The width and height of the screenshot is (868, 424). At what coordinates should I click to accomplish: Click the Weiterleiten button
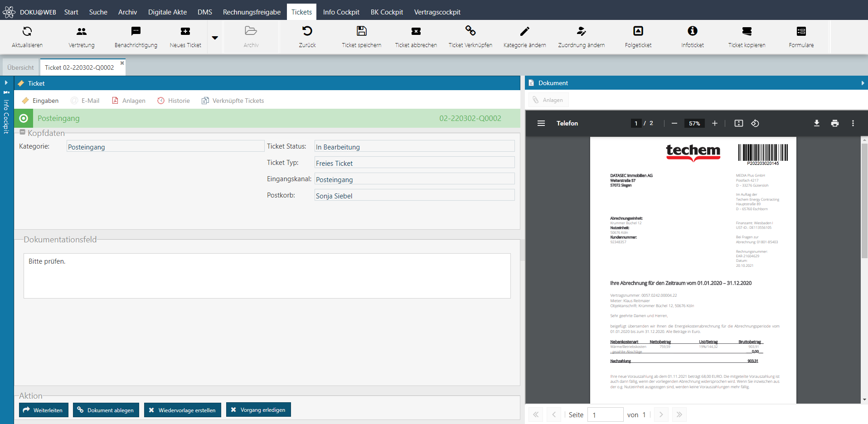44,410
